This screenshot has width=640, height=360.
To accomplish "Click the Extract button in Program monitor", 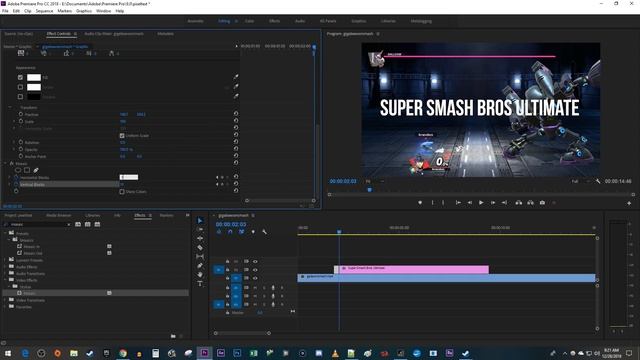I will pyautogui.click(x=530, y=202).
